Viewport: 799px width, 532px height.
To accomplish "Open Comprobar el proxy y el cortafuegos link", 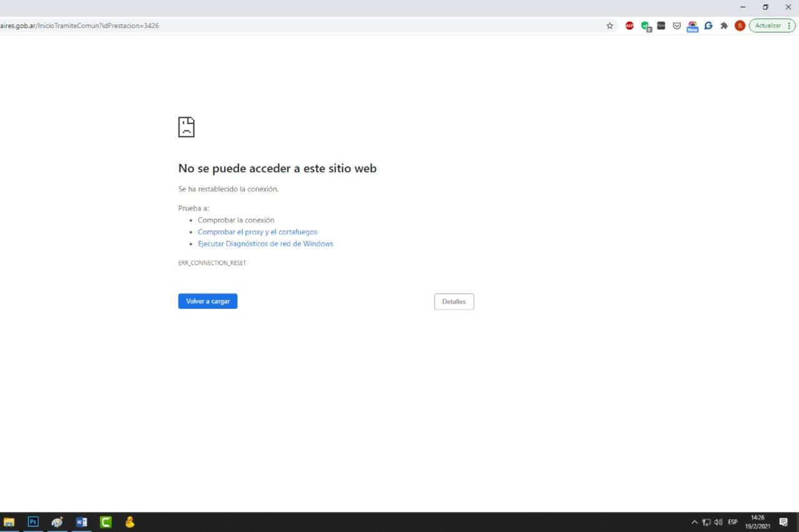I will pos(257,232).
